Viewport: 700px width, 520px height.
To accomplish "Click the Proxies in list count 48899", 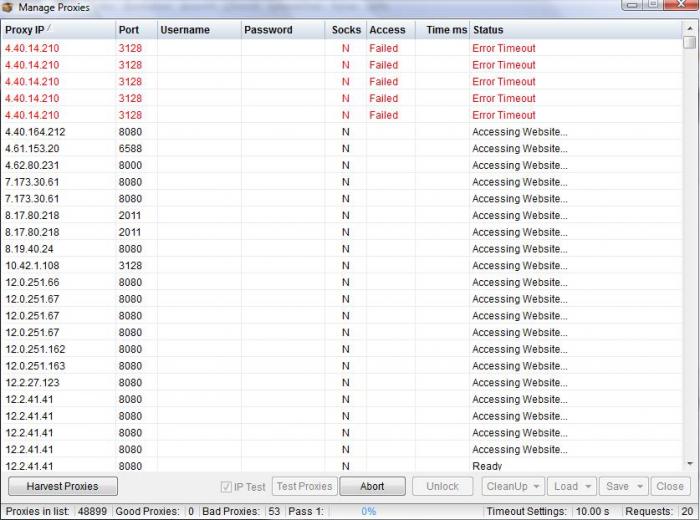I will (x=92, y=512).
